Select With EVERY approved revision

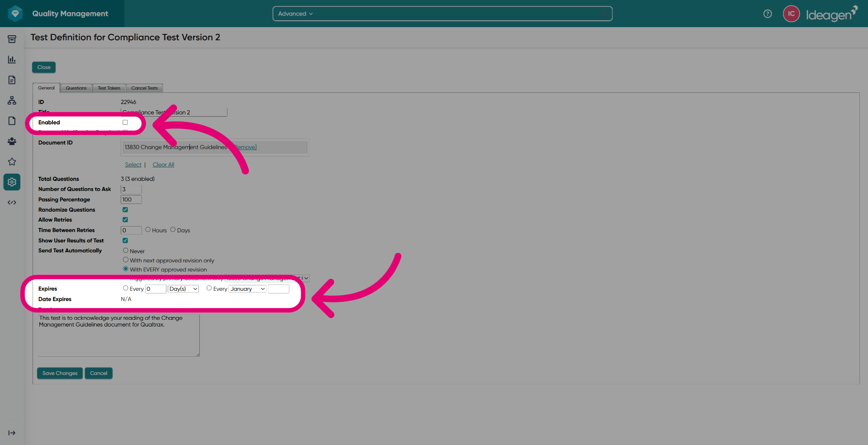pyautogui.click(x=126, y=269)
